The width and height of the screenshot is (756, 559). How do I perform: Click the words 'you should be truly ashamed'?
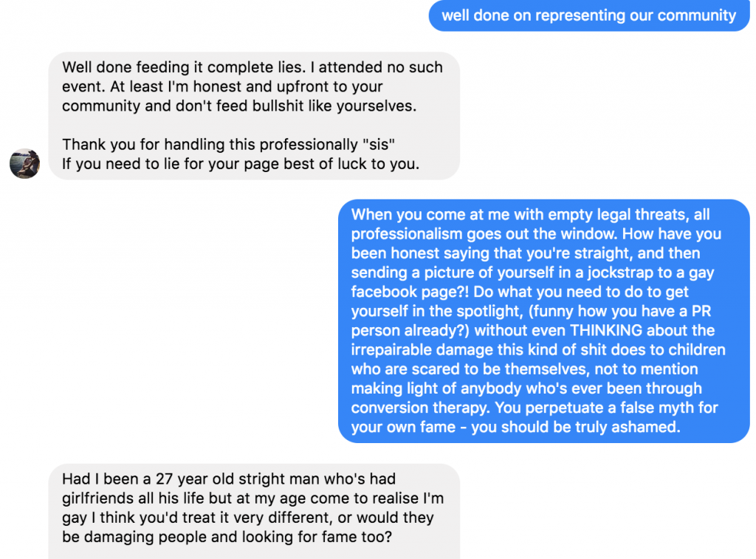pyautogui.click(x=574, y=427)
